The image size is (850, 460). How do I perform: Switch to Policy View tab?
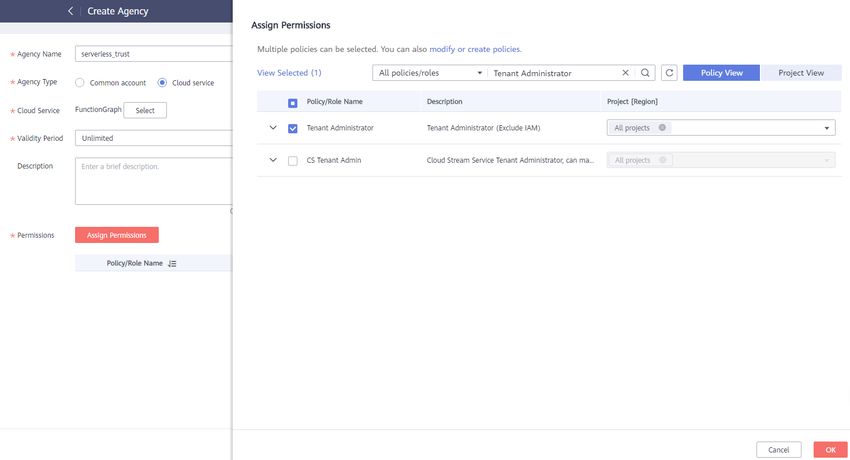pos(722,73)
